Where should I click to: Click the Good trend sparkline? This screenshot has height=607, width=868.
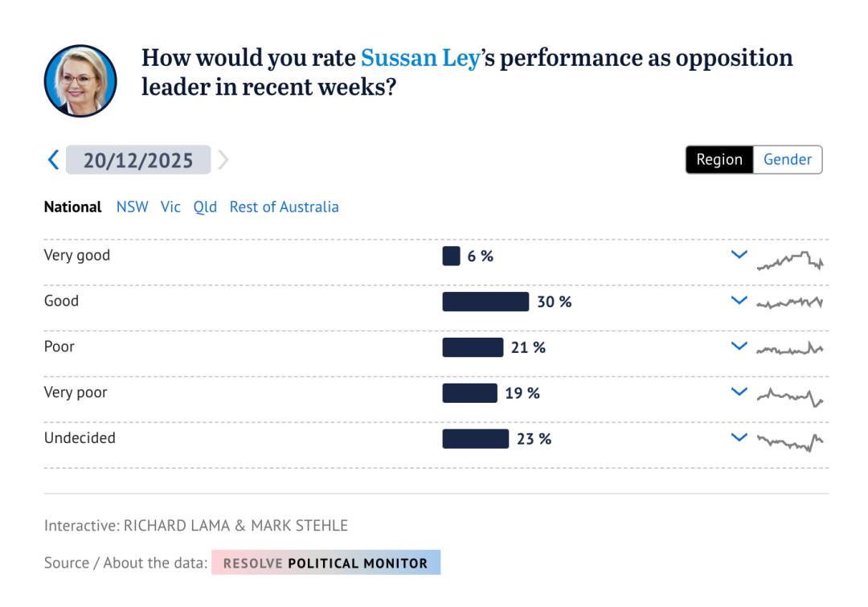[x=789, y=303]
